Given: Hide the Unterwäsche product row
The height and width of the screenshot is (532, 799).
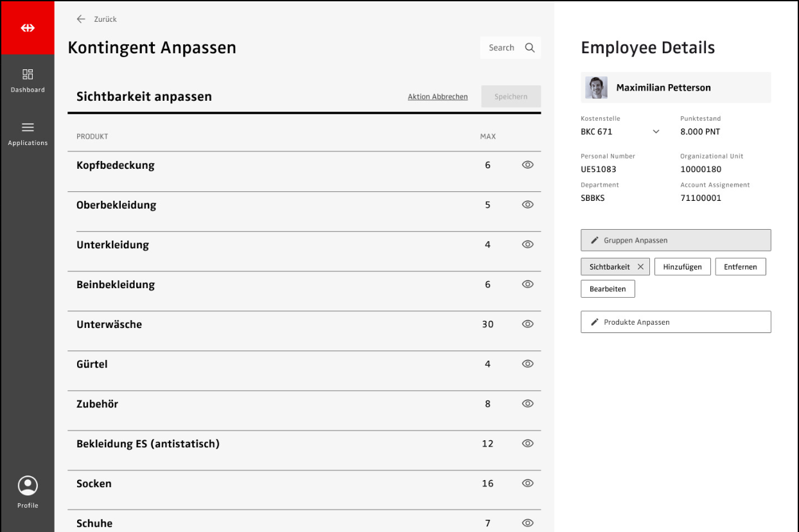Looking at the screenshot, I should [x=528, y=324].
